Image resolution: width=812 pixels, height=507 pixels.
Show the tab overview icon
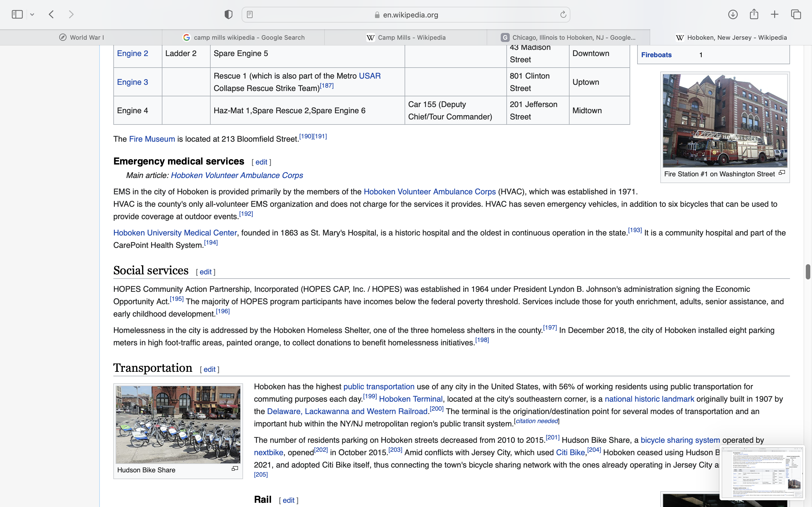click(x=796, y=14)
